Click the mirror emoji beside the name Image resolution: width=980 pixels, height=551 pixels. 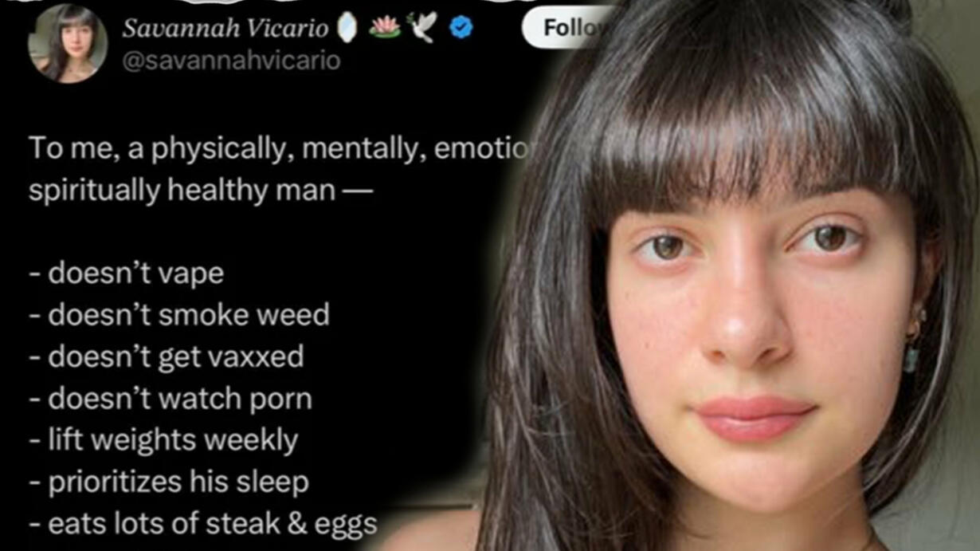click(x=347, y=28)
